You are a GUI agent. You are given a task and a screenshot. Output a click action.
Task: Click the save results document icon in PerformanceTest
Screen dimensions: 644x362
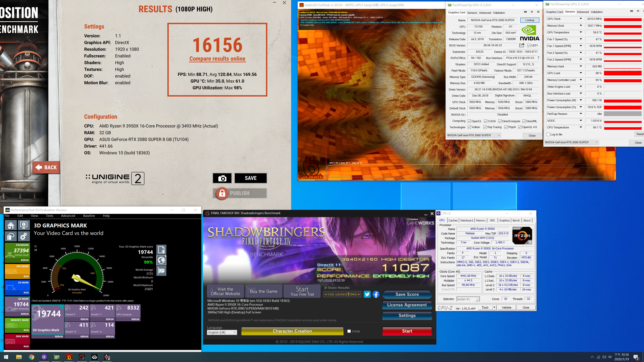pos(161,250)
